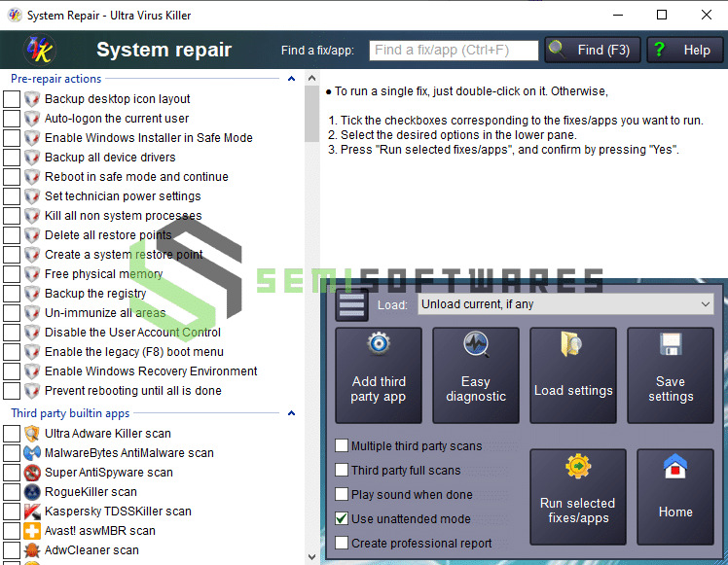Enable Multiple third party scans checkbox

tap(342, 445)
